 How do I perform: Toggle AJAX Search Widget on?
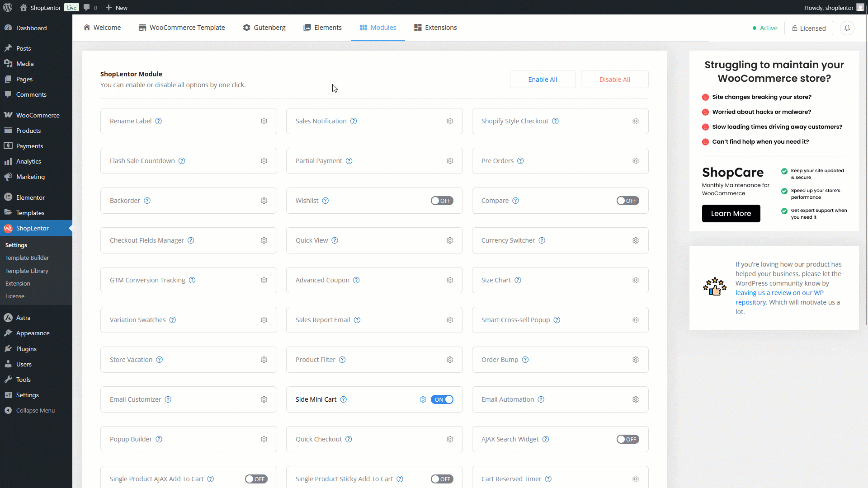pos(627,439)
